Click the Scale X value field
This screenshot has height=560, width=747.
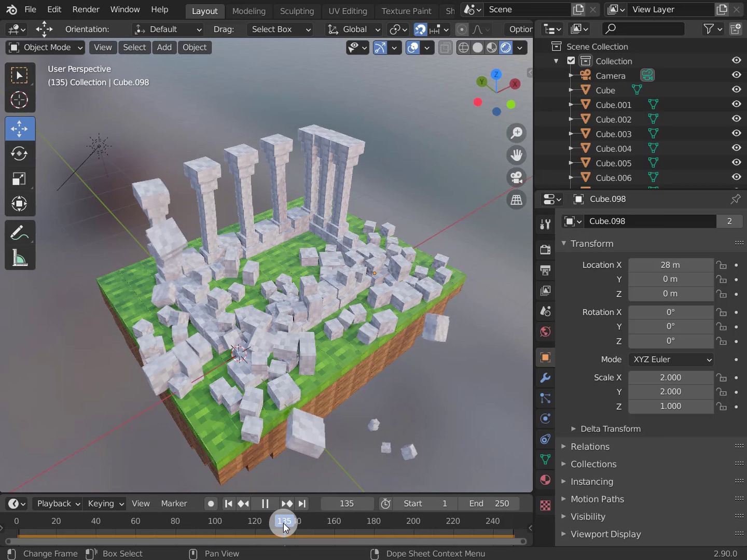coord(670,377)
